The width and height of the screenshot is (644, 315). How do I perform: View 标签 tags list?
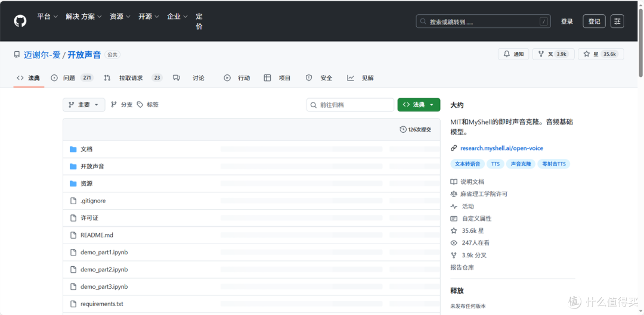pyautogui.click(x=148, y=105)
